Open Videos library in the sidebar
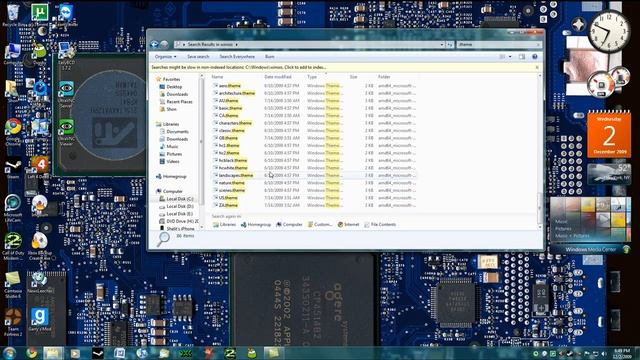This screenshot has width=640, height=360. (x=173, y=162)
